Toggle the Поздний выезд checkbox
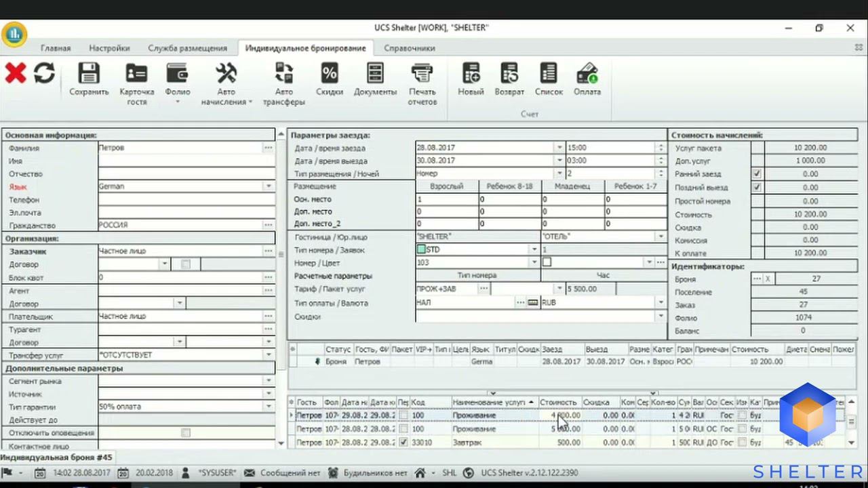 point(757,188)
